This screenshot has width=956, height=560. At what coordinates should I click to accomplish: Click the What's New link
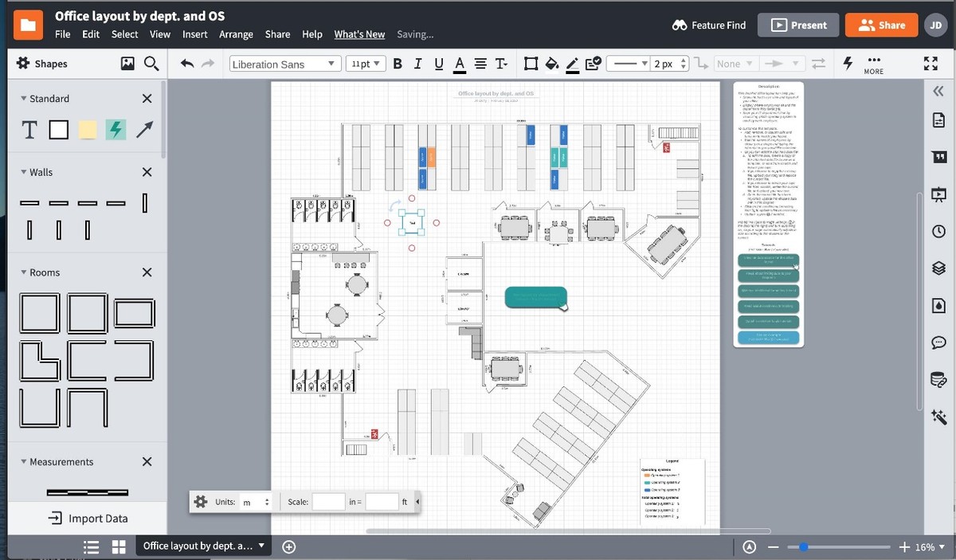coord(359,34)
